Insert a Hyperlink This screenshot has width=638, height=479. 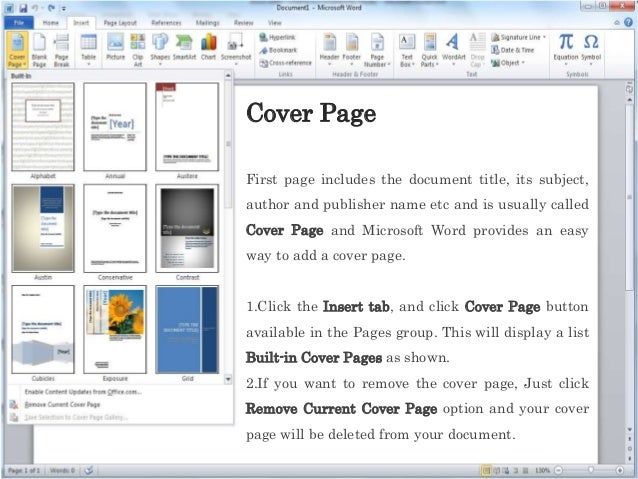(x=278, y=37)
